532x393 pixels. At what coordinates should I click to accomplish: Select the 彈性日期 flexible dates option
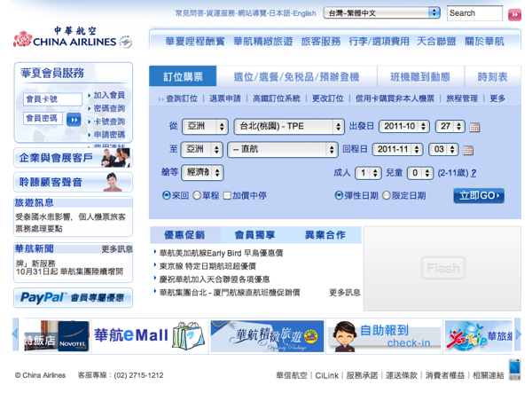[339, 195]
